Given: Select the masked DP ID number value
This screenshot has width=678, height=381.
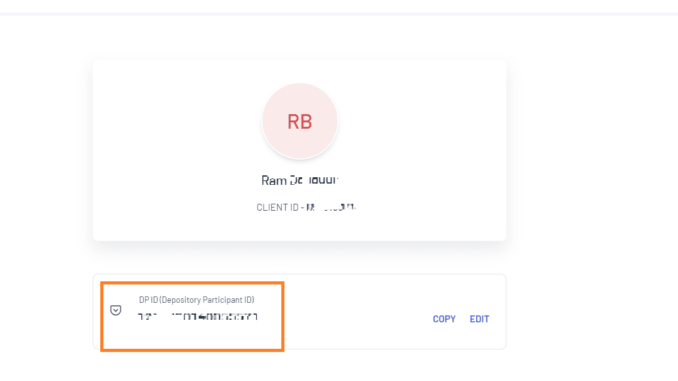Looking at the screenshot, I should click(198, 317).
